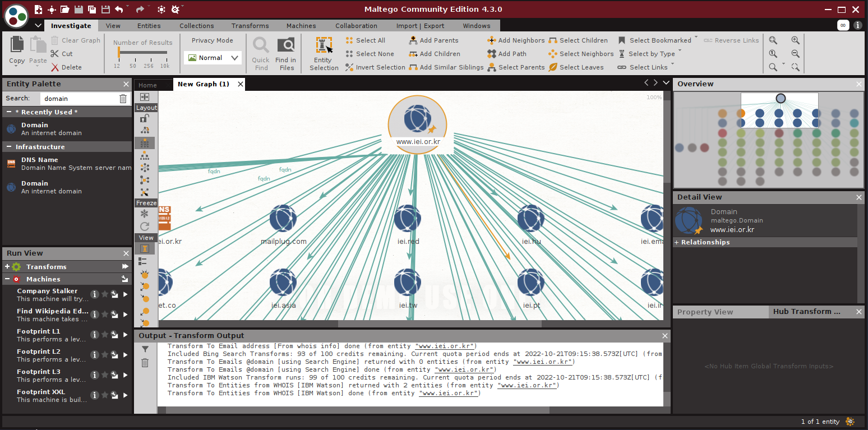Click Select Leaves icon
The width and height of the screenshot is (868, 430).
pyautogui.click(x=553, y=67)
